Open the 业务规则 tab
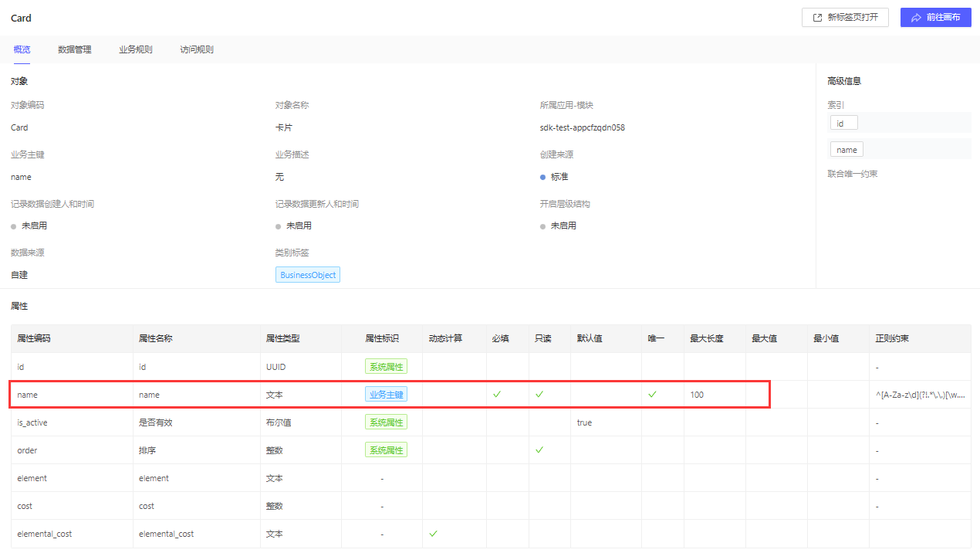This screenshot has height=553, width=980. click(136, 49)
